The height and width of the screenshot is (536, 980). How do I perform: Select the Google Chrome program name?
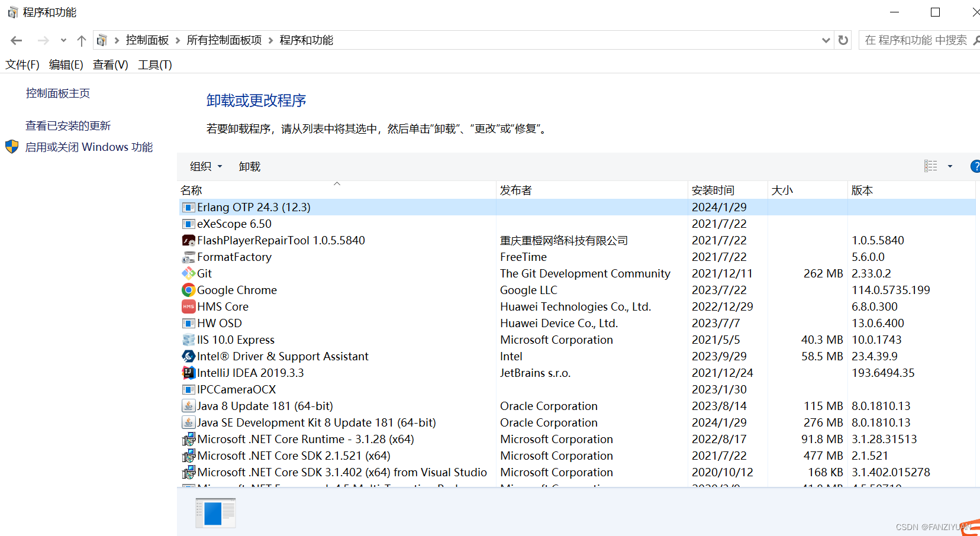(237, 290)
